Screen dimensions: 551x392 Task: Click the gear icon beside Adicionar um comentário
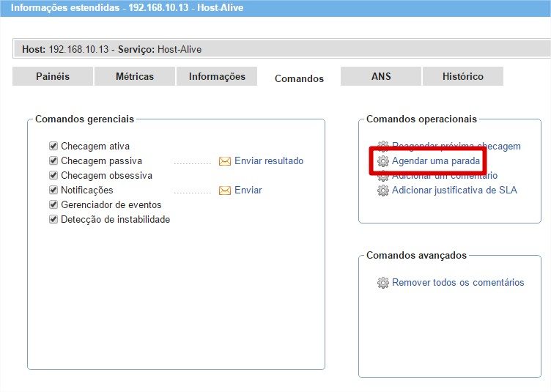(382, 177)
